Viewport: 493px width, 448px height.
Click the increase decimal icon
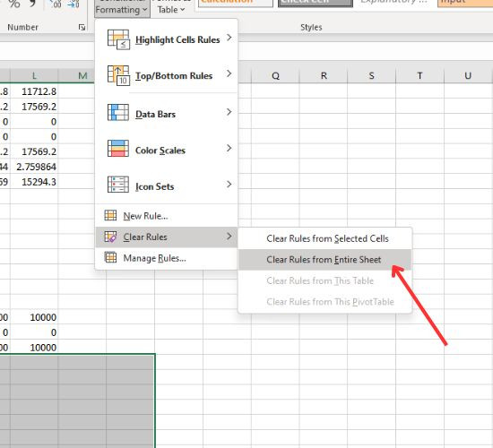tap(56, 4)
